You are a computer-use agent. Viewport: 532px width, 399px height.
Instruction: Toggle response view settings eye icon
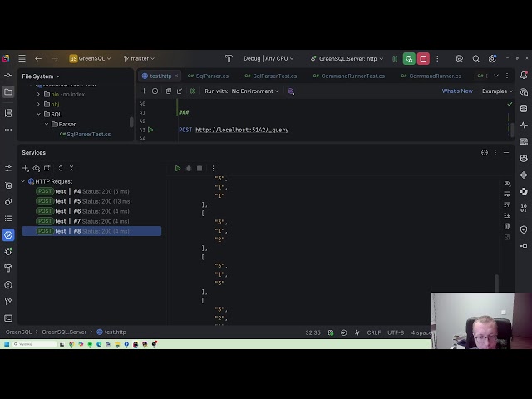[x=507, y=183]
